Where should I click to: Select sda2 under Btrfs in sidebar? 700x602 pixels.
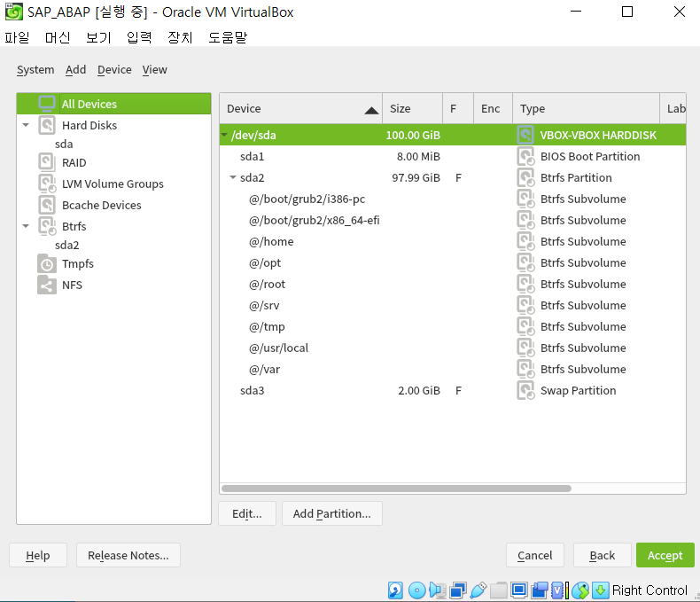[x=67, y=245]
